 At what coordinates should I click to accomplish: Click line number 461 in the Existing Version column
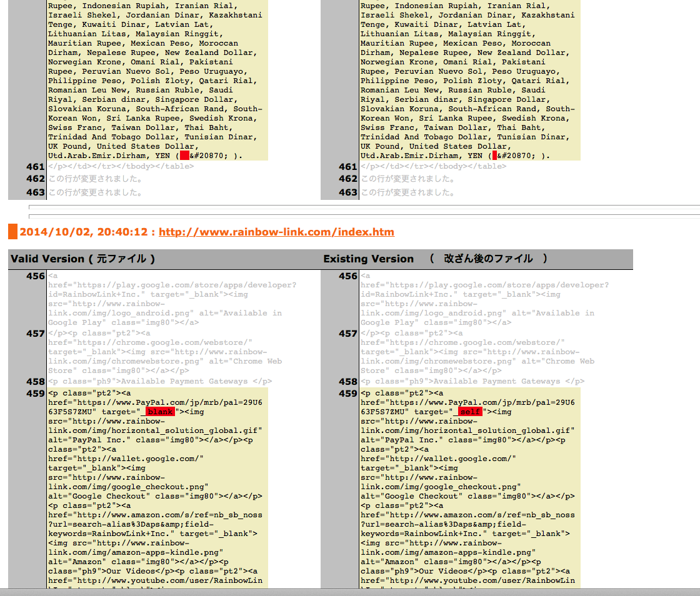[347, 167]
